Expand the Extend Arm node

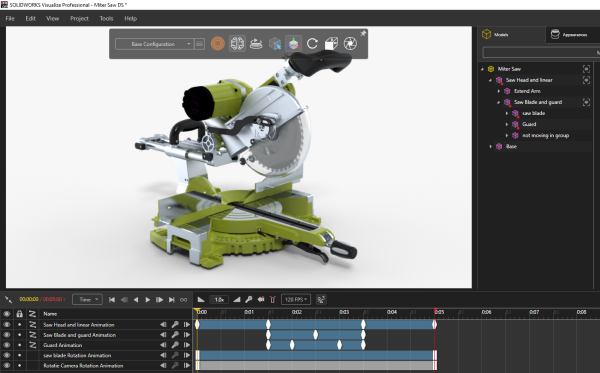pos(499,91)
